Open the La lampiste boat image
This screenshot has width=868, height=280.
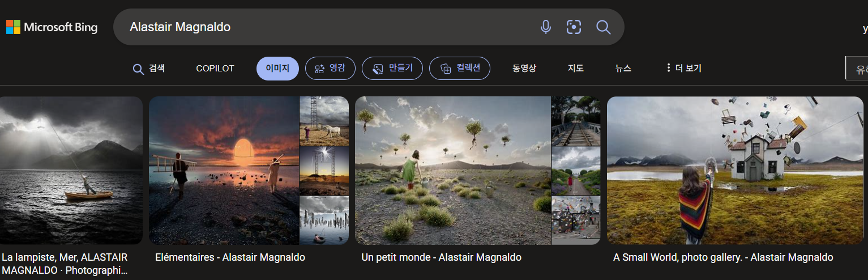tap(71, 171)
